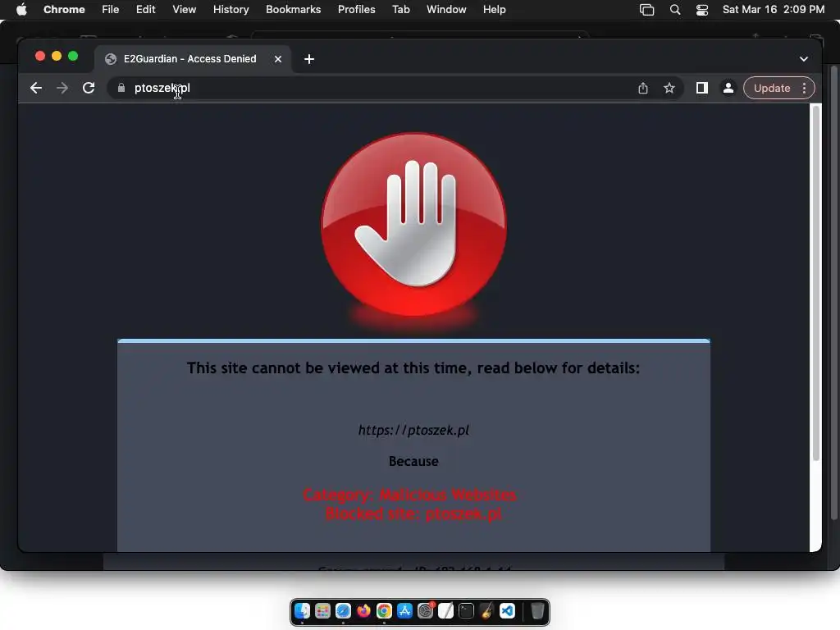The width and height of the screenshot is (840, 630).
Task: Click the blocked URL https://ptoszek.pl text
Action: 413,430
